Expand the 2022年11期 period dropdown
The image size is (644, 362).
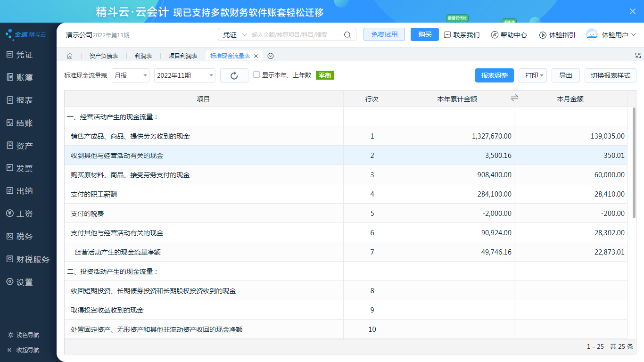coord(184,75)
